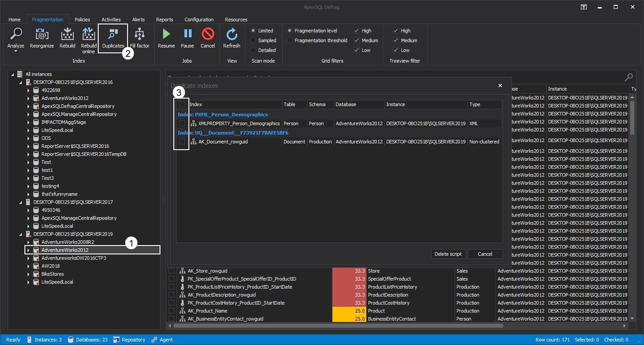Click the PK_SpecialOfferProduct index key icon
The width and height of the screenshot is (644, 345).
point(182,279)
